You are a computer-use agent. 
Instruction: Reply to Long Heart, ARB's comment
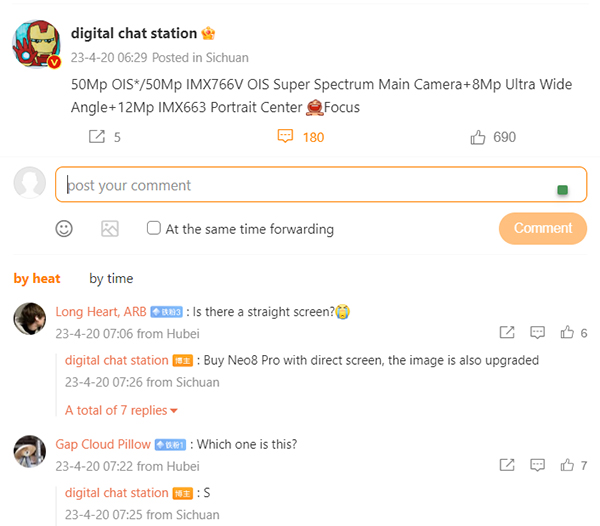537,332
